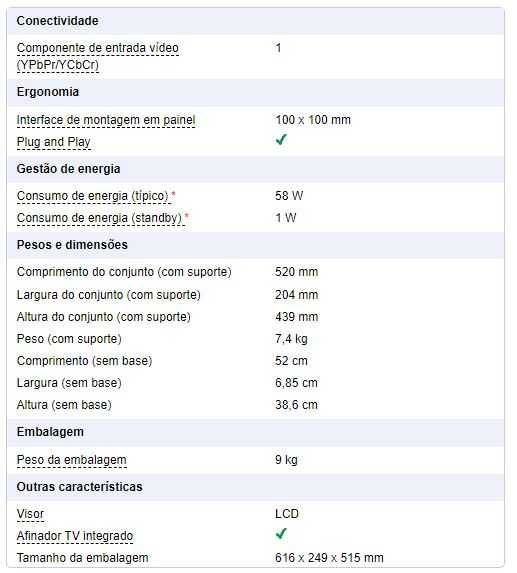
Task: Open the Afinador TV integrado definition
Action: tap(75, 536)
